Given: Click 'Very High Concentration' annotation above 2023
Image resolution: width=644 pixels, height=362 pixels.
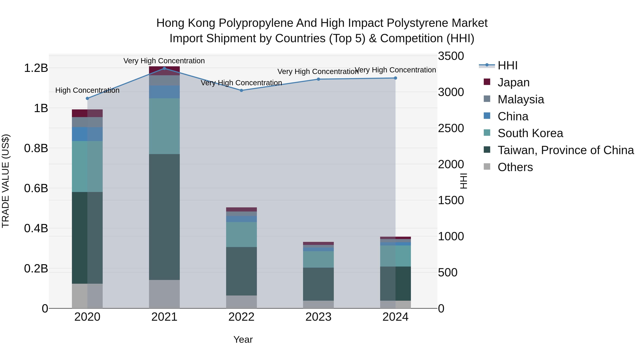Looking at the screenshot, I should [x=318, y=72].
